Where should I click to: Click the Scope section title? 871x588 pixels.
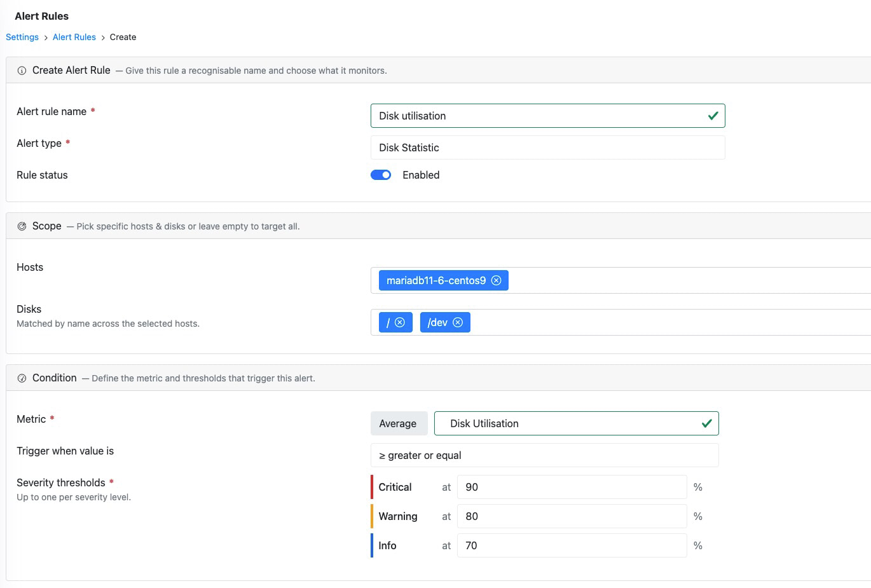(x=47, y=226)
